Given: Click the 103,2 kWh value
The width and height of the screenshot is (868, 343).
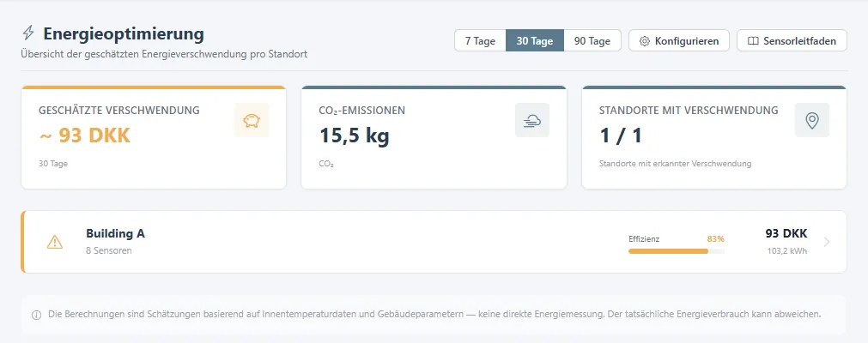Looking at the screenshot, I should point(786,251).
